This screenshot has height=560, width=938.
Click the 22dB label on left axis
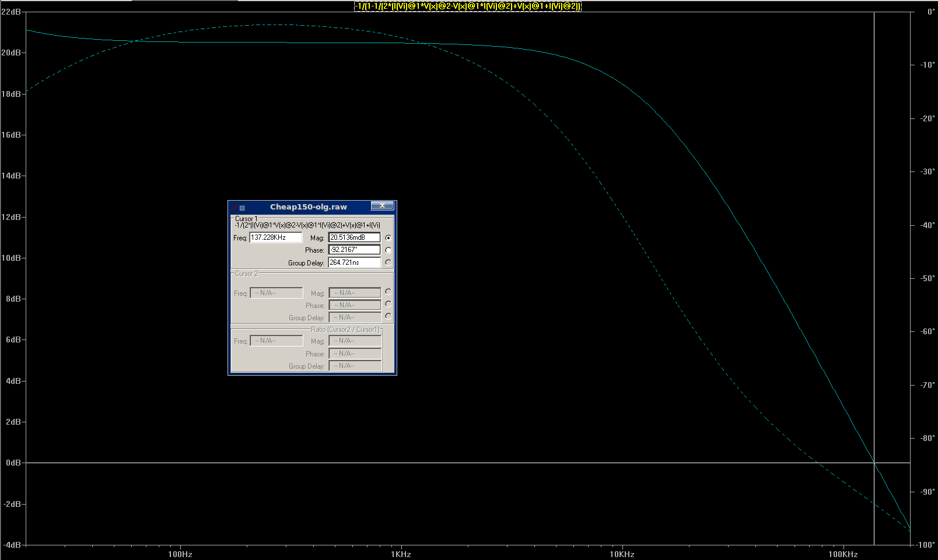(x=10, y=12)
